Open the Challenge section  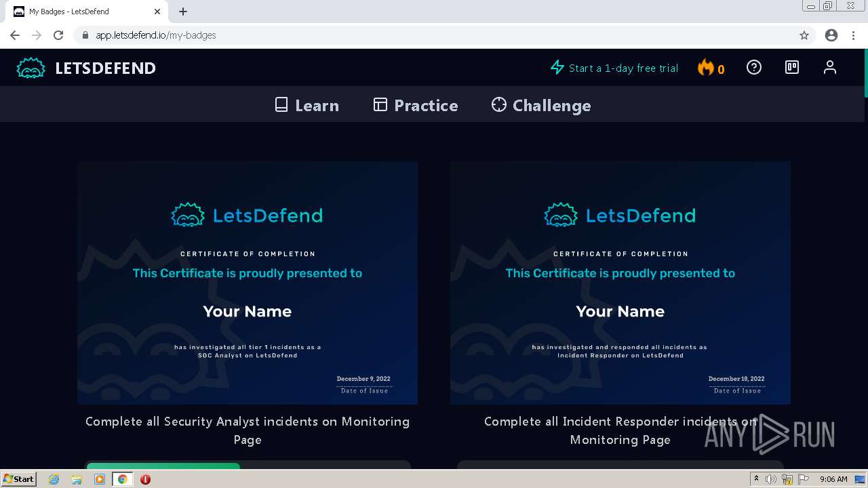[x=541, y=105]
